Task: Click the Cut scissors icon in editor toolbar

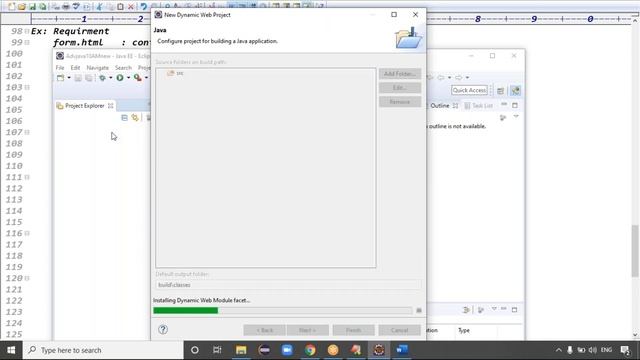Action: coord(99,7)
